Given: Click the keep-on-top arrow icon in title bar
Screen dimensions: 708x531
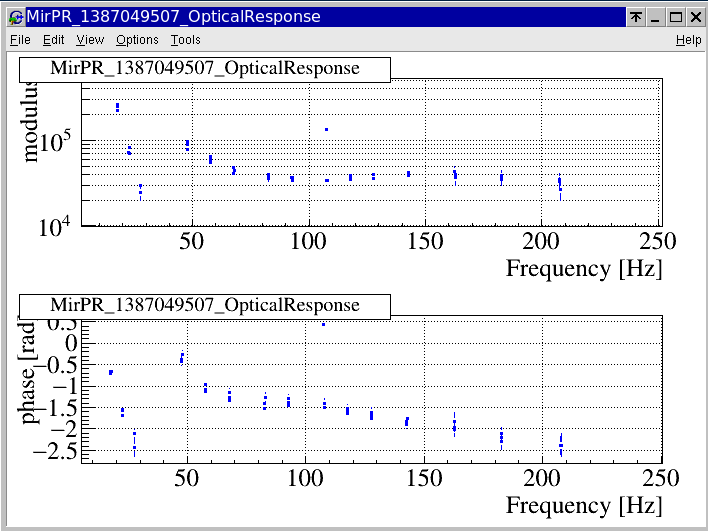Looking at the screenshot, I should click(635, 17).
